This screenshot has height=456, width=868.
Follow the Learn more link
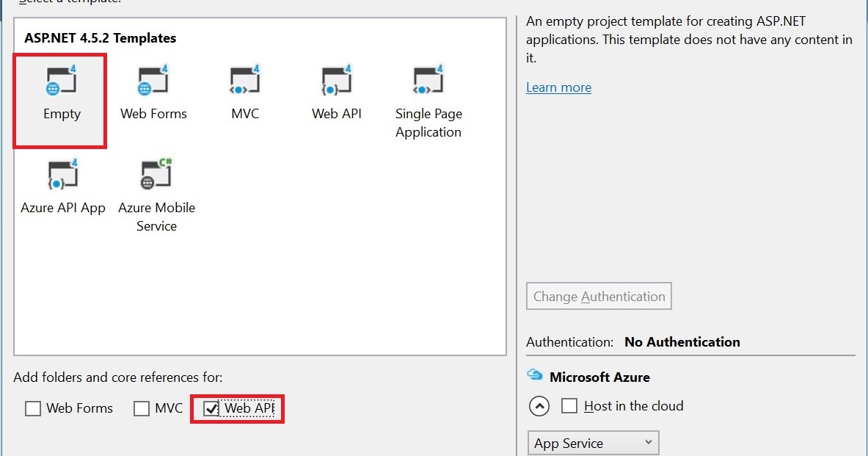click(558, 87)
